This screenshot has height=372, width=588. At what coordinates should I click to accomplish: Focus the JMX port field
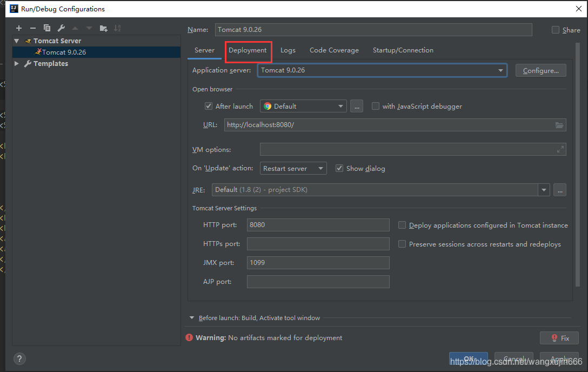[318, 263]
